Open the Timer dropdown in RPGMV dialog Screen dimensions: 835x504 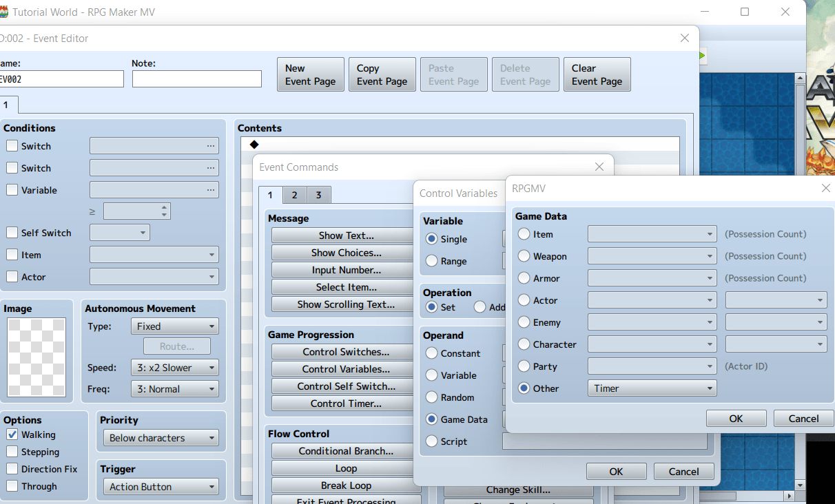tap(651, 388)
